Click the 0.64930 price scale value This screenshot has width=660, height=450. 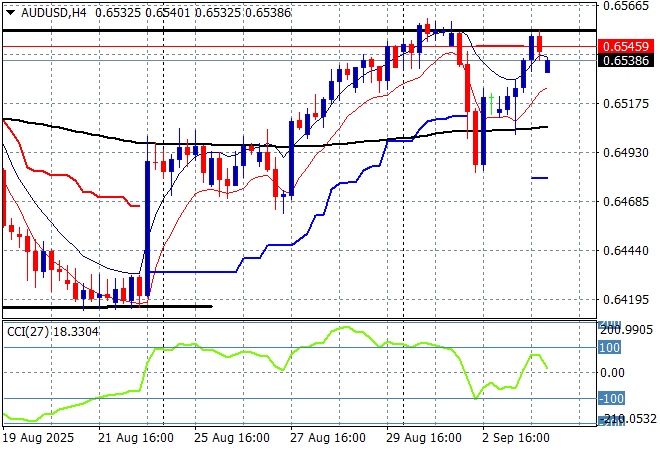point(626,152)
